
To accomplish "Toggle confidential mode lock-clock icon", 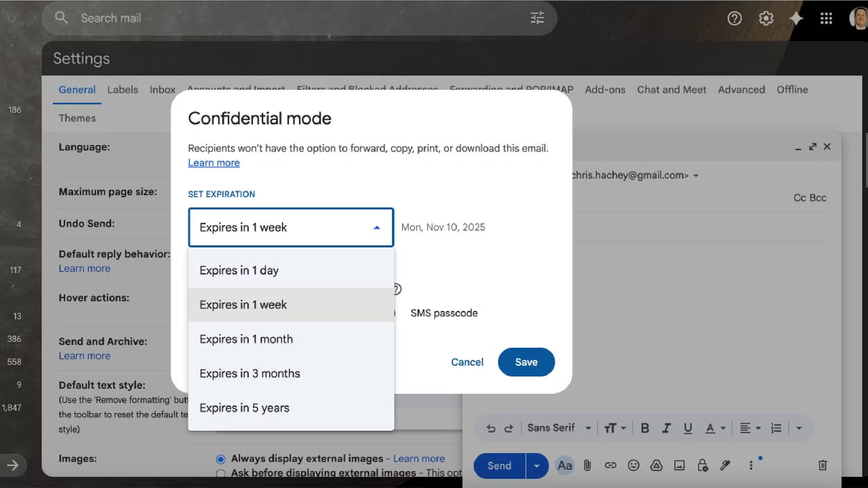I will pyautogui.click(x=702, y=465).
